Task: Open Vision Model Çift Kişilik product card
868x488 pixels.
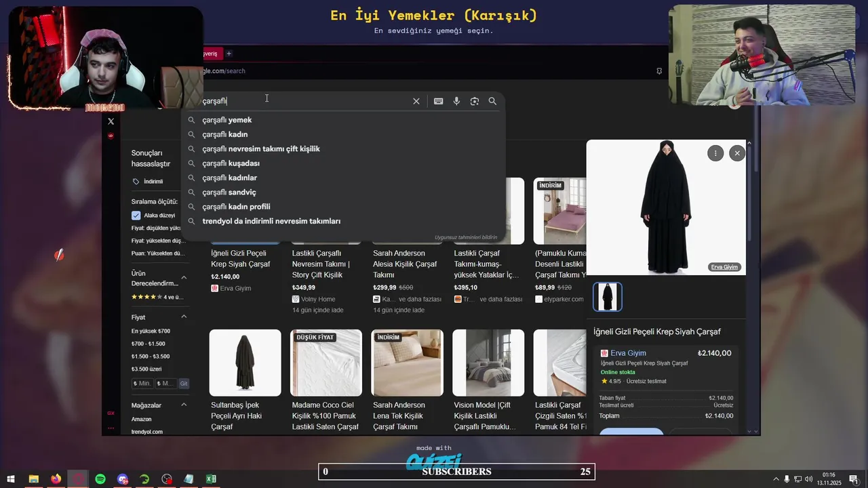Action: coord(488,380)
